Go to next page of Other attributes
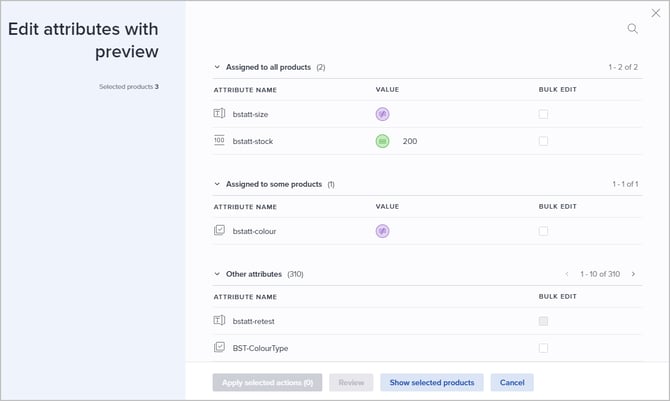Image resolution: width=670 pixels, height=401 pixels. 633,273
